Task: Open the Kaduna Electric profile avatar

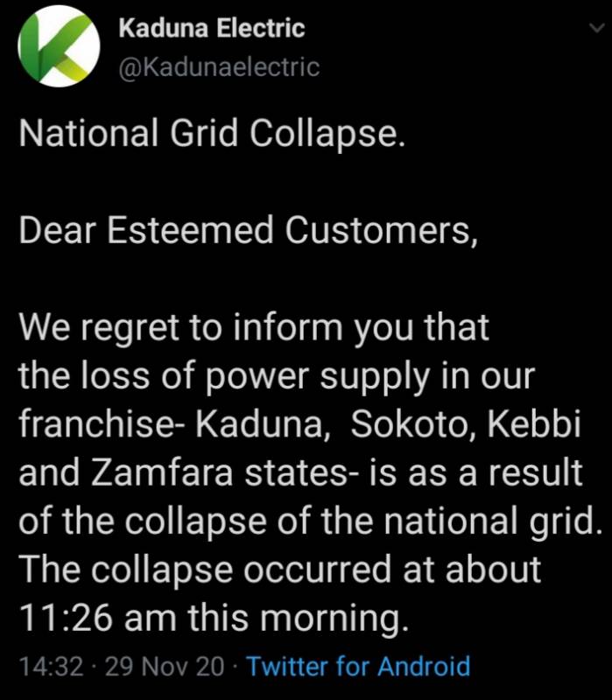Action: 59,46
